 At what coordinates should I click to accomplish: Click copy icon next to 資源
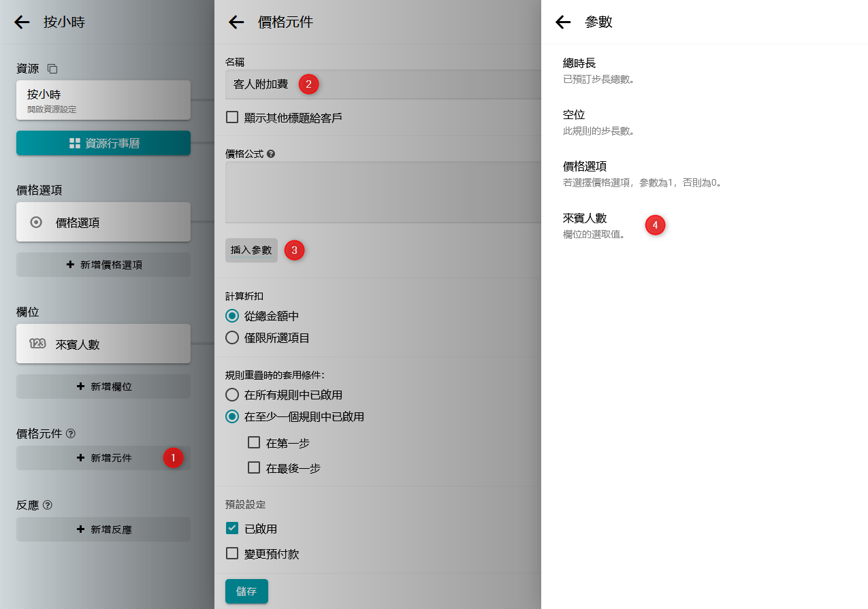click(x=52, y=69)
